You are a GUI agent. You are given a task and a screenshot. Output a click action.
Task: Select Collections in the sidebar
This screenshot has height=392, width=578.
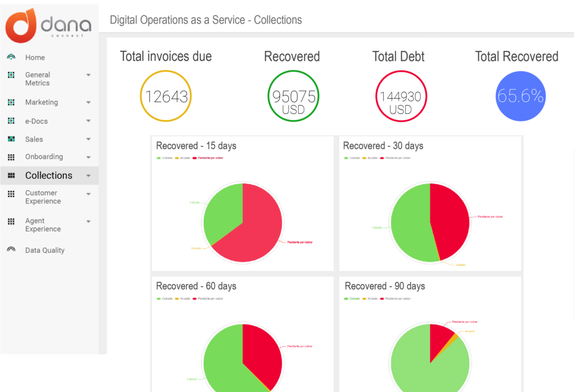coord(49,175)
